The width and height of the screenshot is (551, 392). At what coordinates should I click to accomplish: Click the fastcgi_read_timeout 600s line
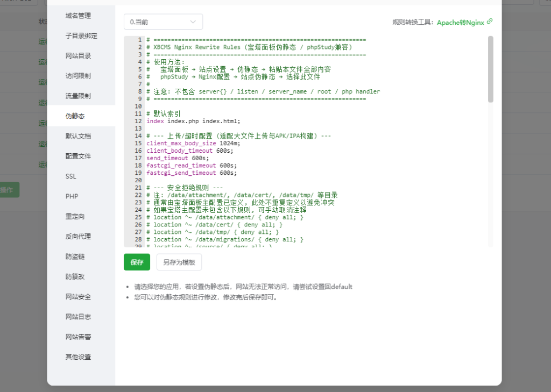pos(192,166)
